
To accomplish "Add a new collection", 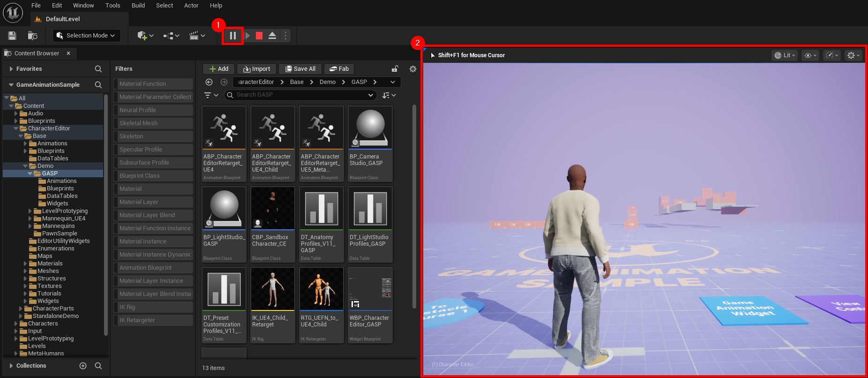I will point(83,366).
